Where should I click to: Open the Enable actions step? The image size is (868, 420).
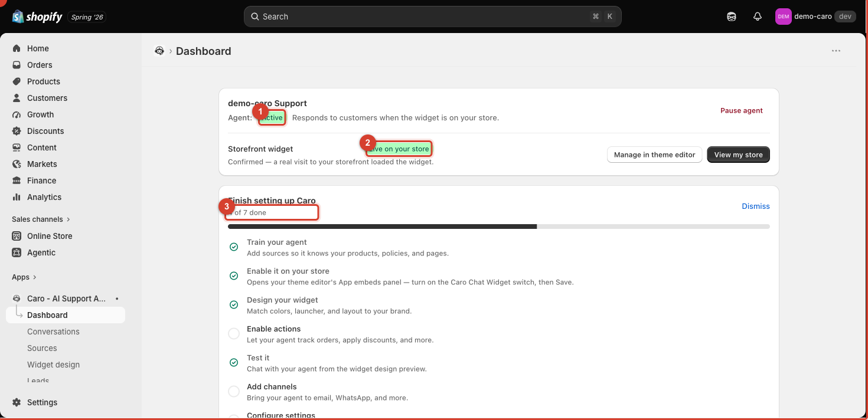coord(274,329)
